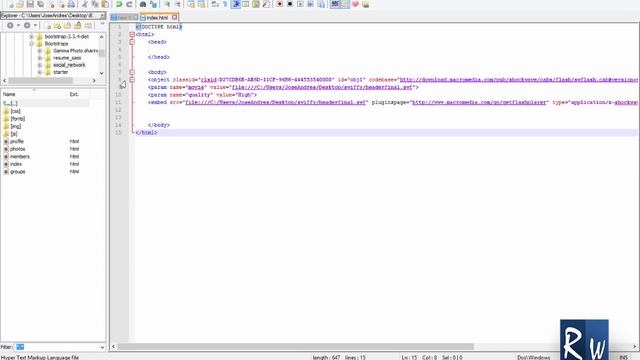Select the [..] parent directory entry
This screenshot has width=640, height=360.
(14, 104)
